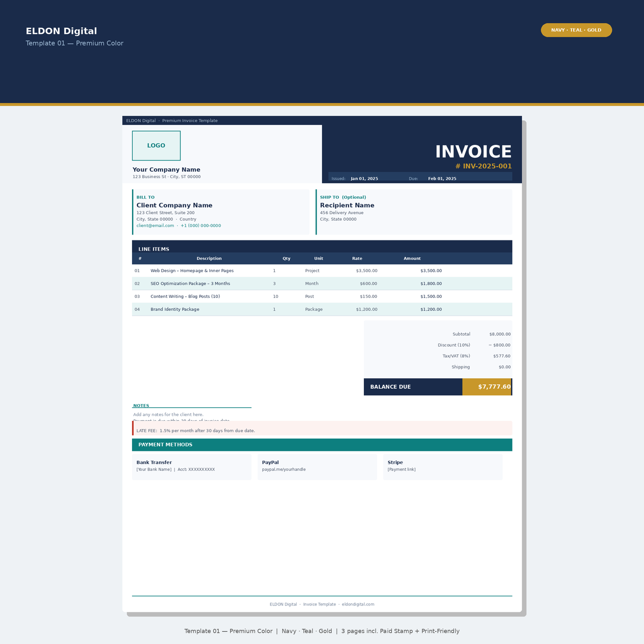Select the Brand Identity Package row

(x=322, y=310)
